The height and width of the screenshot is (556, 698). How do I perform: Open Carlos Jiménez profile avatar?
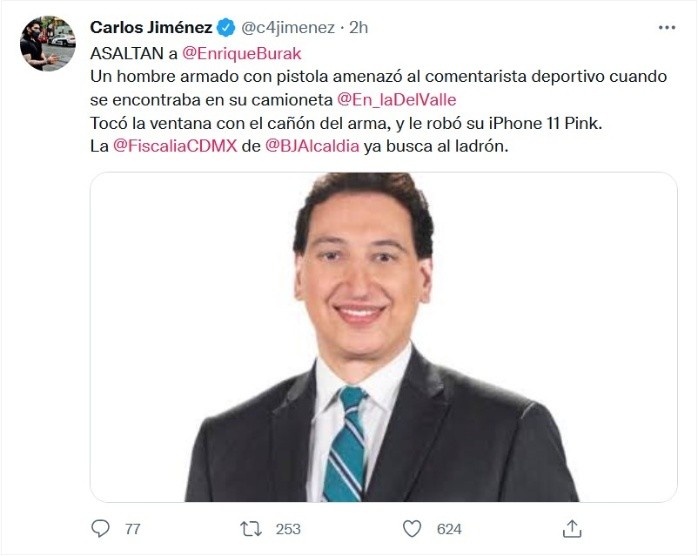coord(48,43)
